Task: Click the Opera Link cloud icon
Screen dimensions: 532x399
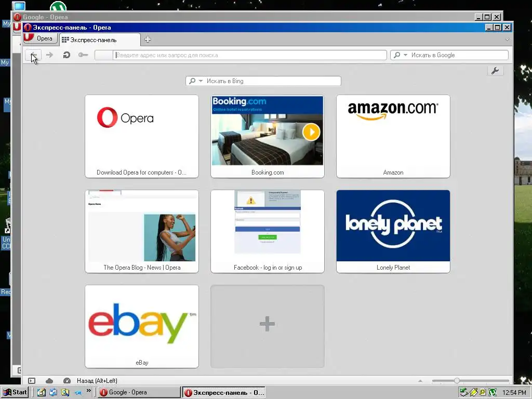Action: pyautogui.click(x=49, y=381)
